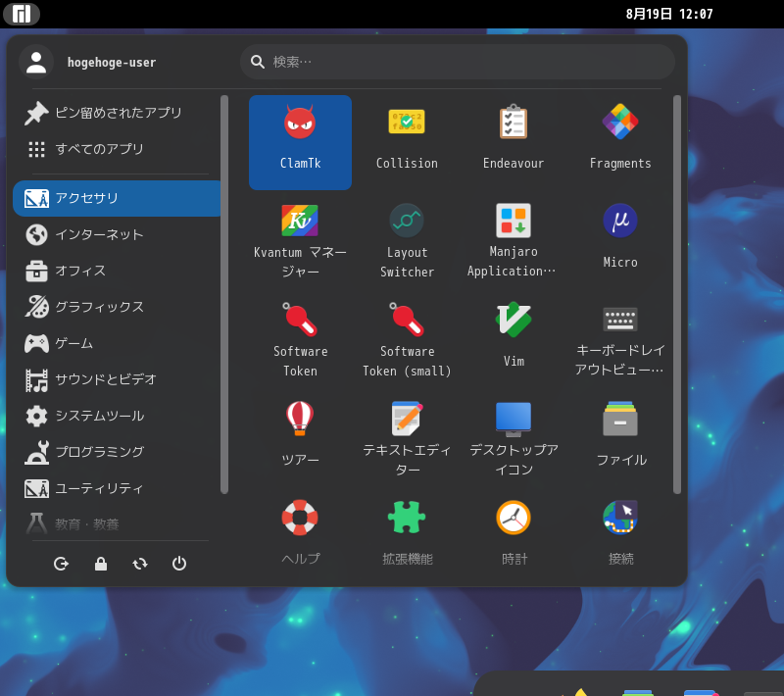Viewport: 784px width, 696px height.
Task: Open キーボードレイアウトビュー app
Action: tap(620, 340)
